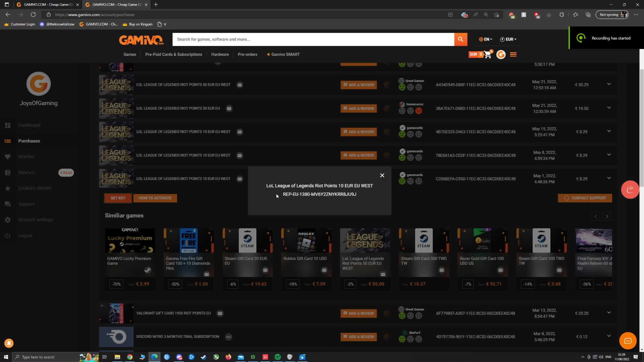Open Balance in account sidebar
The width and height of the screenshot is (644, 362).
[x=26, y=172]
